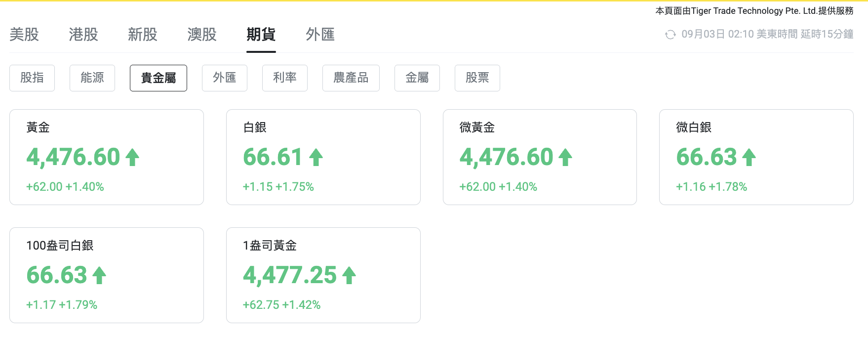Open the 新股 tab
This screenshot has height=338, width=868.
pos(143,35)
